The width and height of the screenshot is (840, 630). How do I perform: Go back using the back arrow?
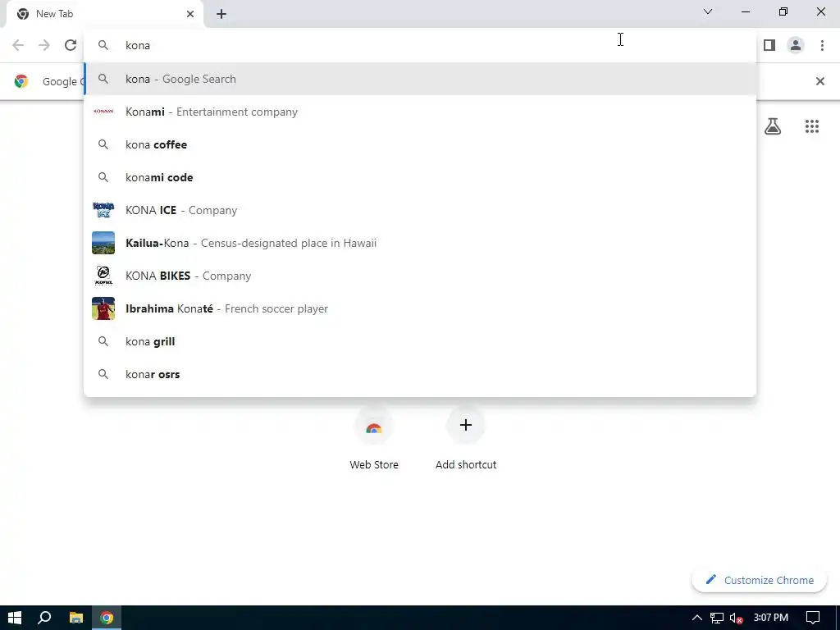(18, 45)
